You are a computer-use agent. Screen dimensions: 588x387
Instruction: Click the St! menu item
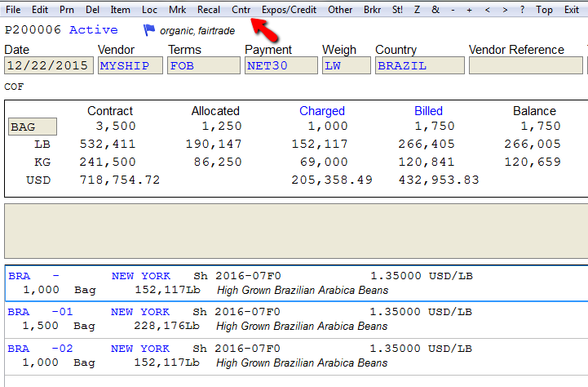(x=397, y=9)
